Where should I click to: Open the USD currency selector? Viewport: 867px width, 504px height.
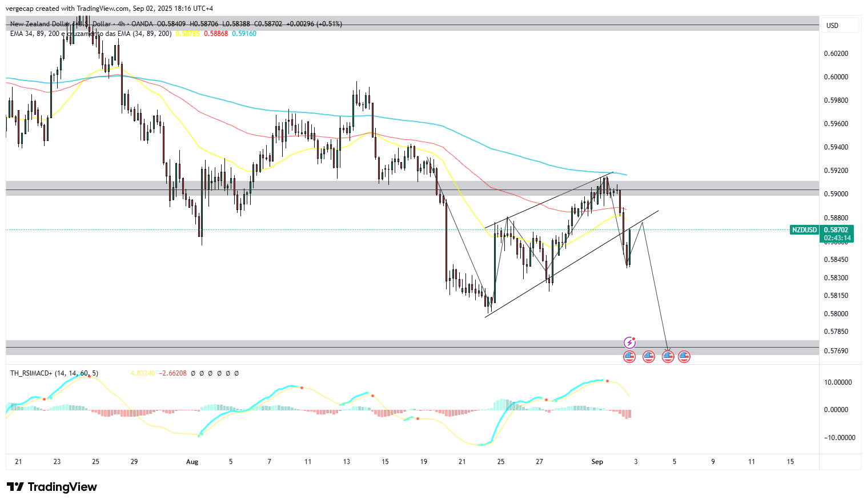pyautogui.click(x=840, y=25)
